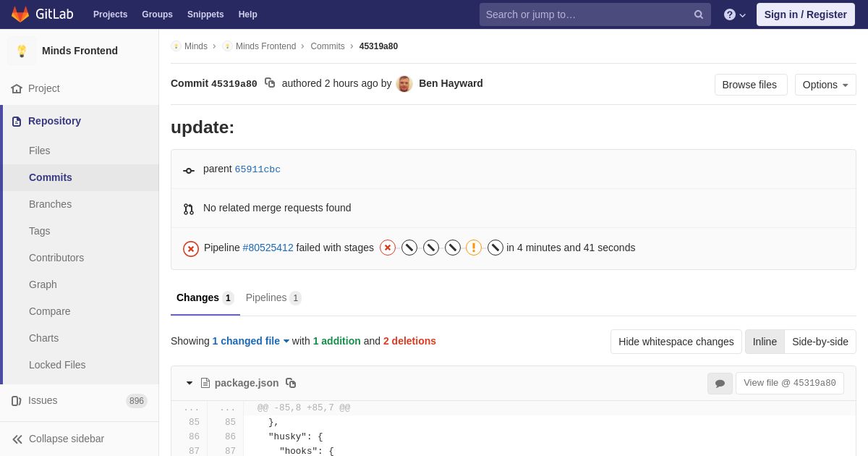
Task: Open pipeline #80525412 link
Action: coord(268,248)
